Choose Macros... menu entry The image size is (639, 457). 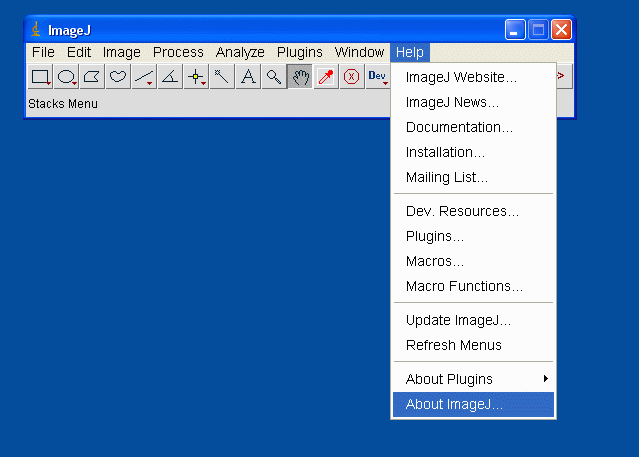click(x=473, y=261)
